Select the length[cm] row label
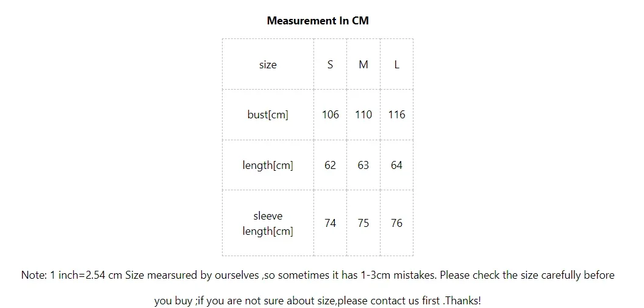The width and height of the screenshot is (644, 308). click(x=268, y=165)
